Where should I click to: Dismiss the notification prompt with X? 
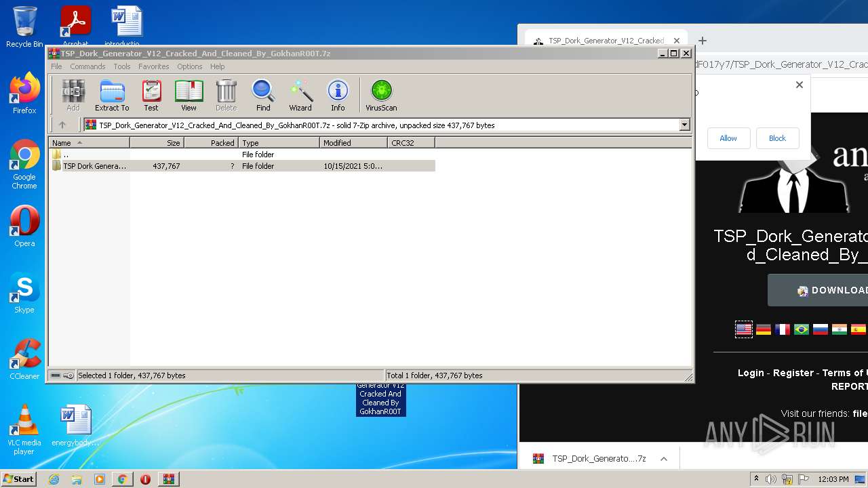pyautogui.click(x=800, y=85)
